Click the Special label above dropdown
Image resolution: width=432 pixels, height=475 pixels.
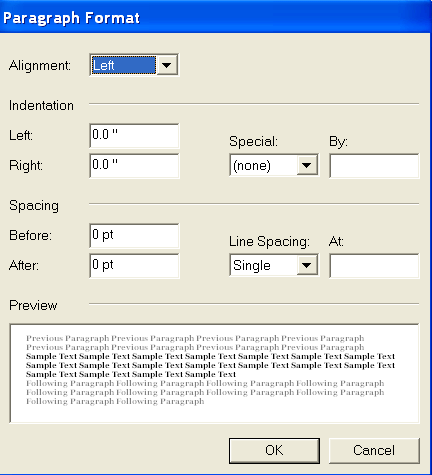coord(253,141)
